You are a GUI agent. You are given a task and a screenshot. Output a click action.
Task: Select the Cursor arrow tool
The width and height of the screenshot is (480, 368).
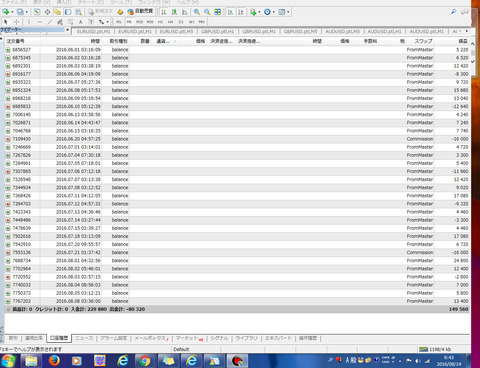[x=6, y=22]
